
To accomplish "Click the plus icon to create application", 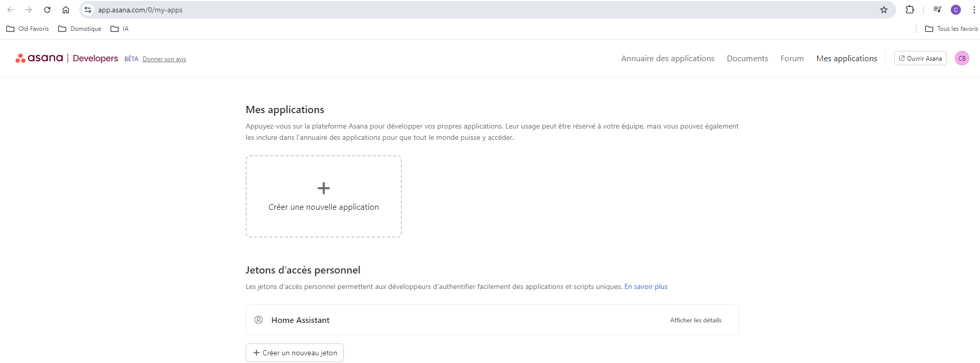I will pos(324,188).
